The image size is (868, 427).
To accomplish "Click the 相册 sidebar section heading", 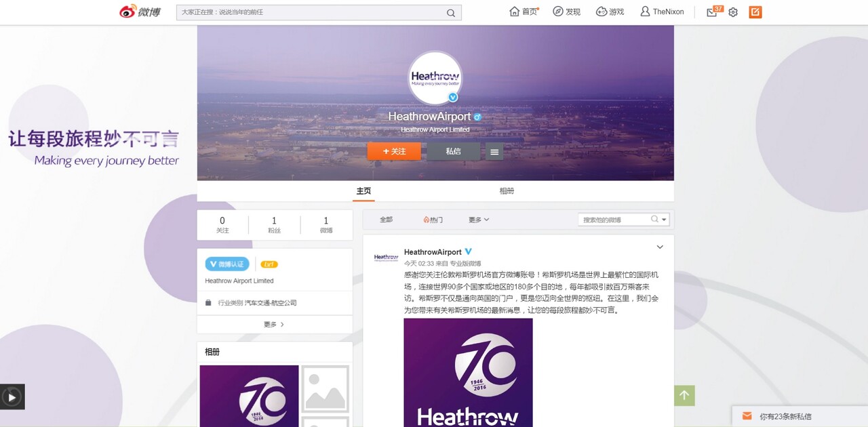I will 212,352.
